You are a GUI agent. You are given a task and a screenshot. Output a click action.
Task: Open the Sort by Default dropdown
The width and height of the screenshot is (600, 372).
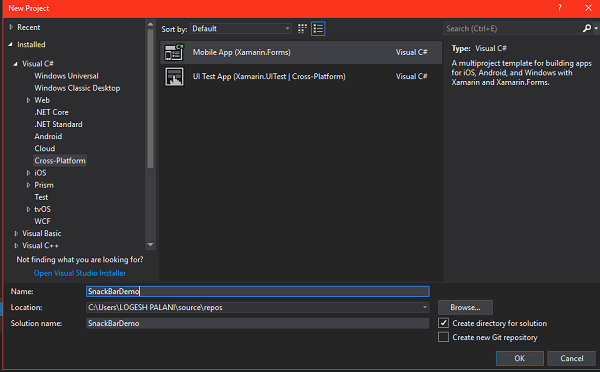(241, 29)
